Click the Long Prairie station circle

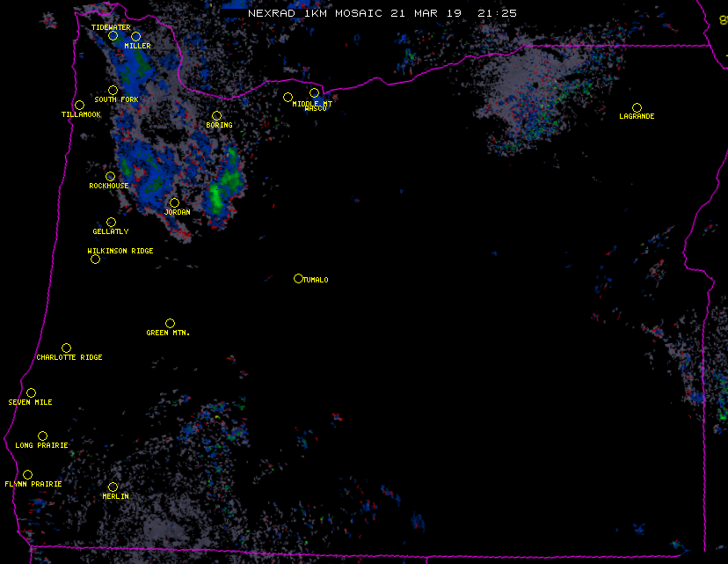pyautogui.click(x=42, y=436)
